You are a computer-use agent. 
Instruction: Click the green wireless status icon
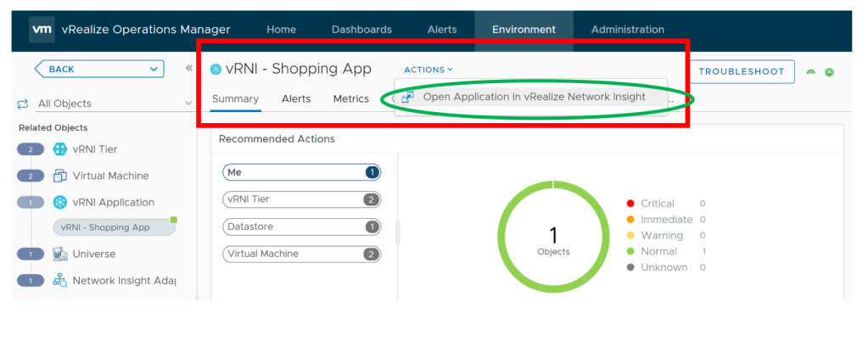pyautogui.click(x=811, y=72)
